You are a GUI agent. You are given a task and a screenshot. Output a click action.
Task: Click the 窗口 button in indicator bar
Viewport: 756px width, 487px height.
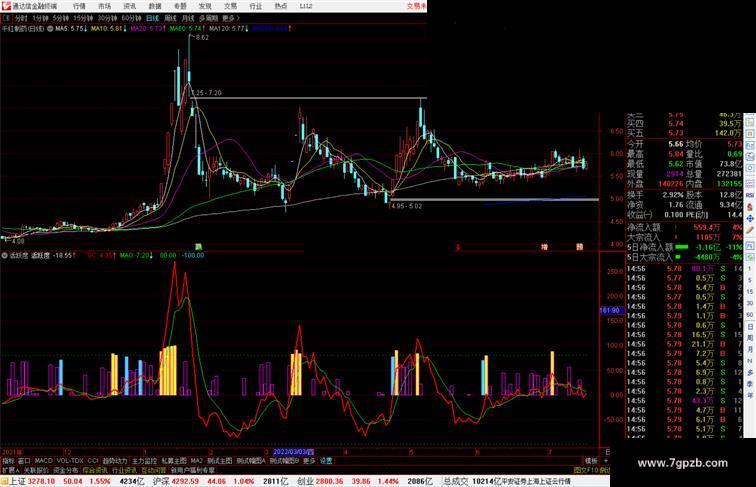24,461
